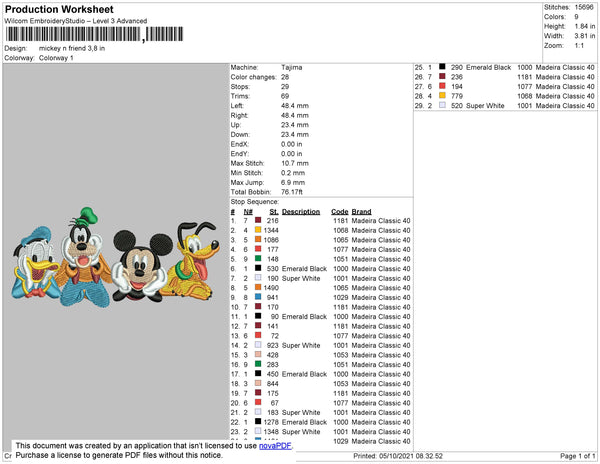Click the Description column header
Viewport: 600px width, 464px height.
point(301,212)
